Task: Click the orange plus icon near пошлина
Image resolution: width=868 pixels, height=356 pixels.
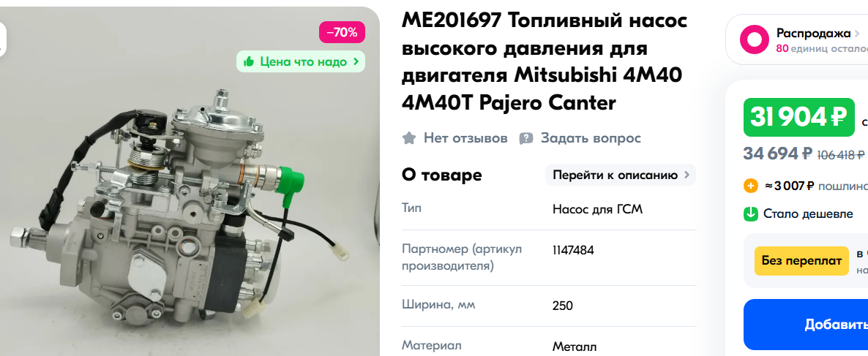Action: [x=750, y=186]
